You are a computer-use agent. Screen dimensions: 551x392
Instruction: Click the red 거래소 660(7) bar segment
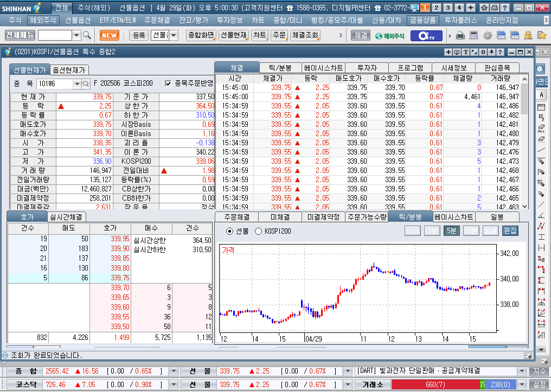coord(435,384)
